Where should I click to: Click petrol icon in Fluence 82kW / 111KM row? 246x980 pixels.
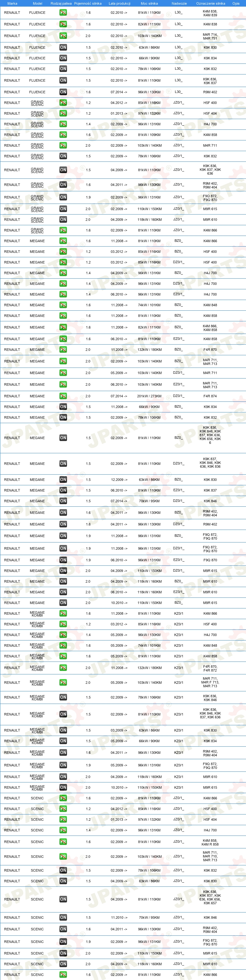click(63, 24)
